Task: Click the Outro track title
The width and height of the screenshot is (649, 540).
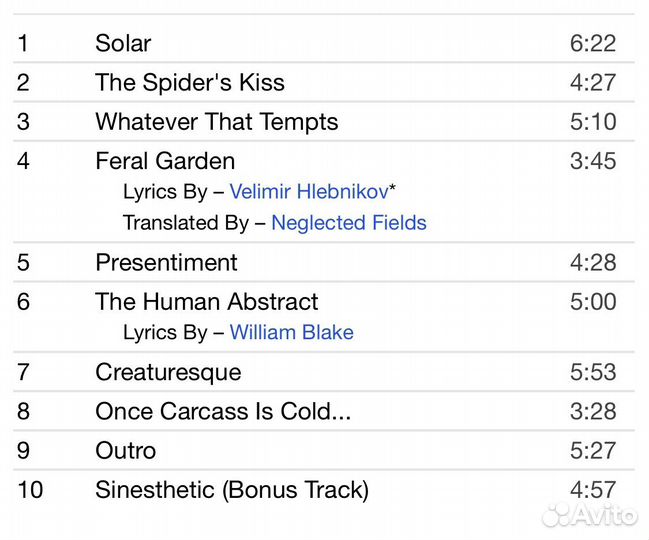Action: coord(126,450)
